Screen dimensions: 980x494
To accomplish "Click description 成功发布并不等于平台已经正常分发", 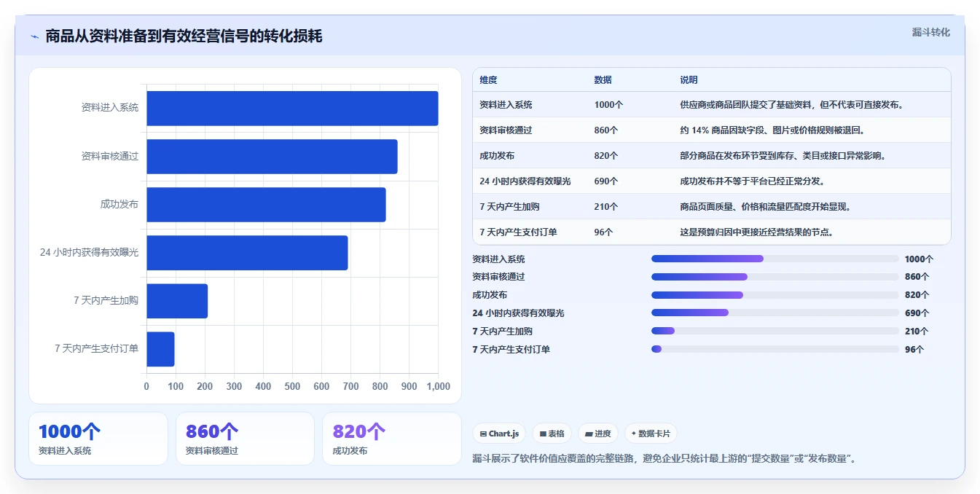I will [x=752, y=181].
